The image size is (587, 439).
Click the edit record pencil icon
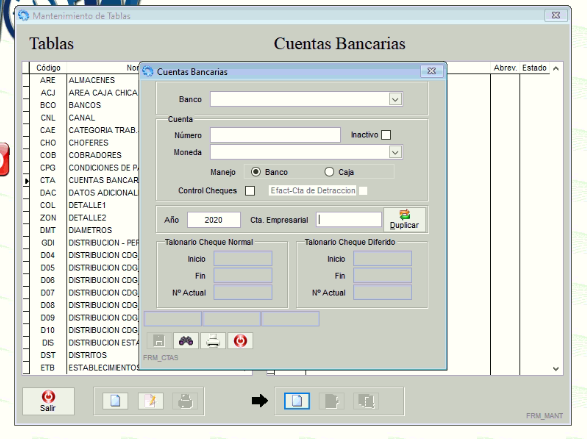150,401
